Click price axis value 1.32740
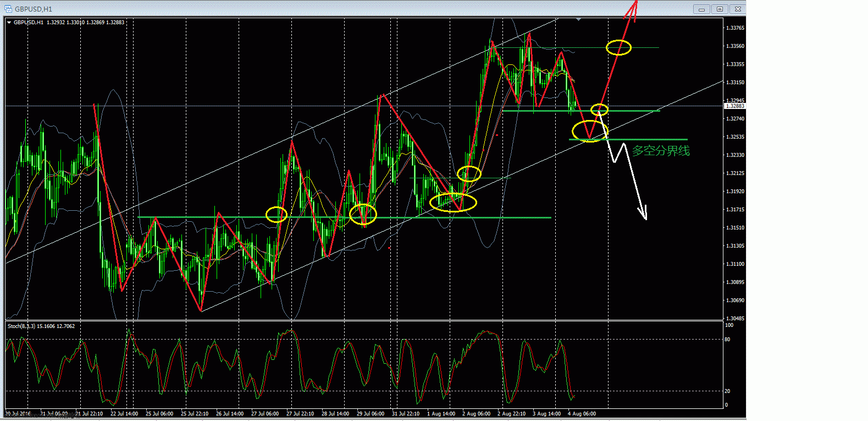 pyautogui.click(x=735, y=118)
